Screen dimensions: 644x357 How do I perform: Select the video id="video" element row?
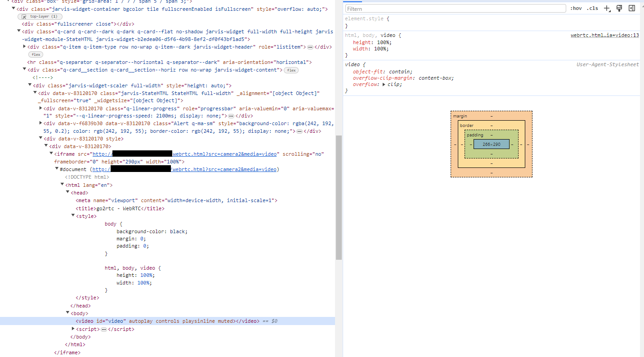(x=167, y=321)
